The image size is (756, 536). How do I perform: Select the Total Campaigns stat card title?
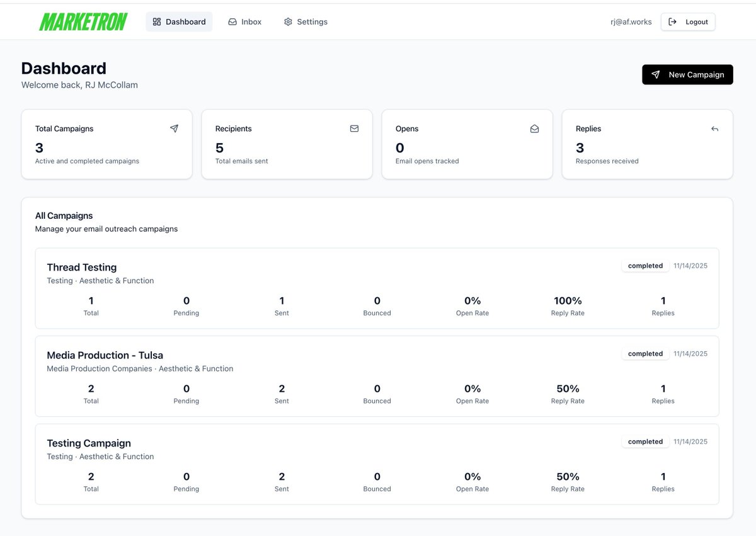(x=64, y=129)
